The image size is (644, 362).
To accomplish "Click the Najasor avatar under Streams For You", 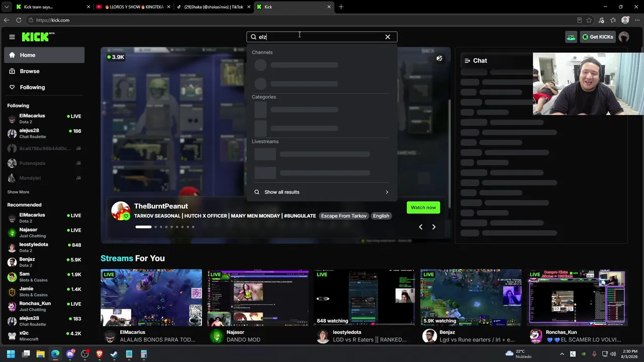I will 216,336.
